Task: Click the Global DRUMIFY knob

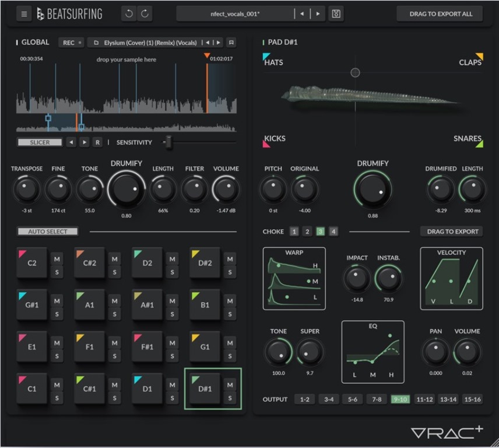Action: coord(126,189)
